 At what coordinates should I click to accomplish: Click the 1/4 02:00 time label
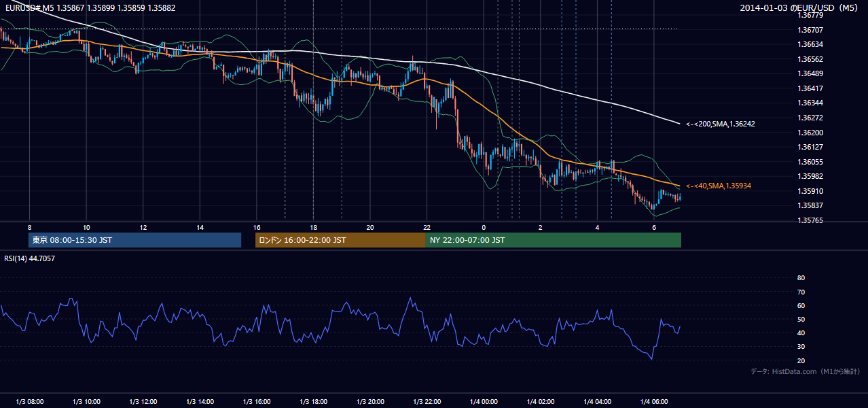click(x=540, y=402)
